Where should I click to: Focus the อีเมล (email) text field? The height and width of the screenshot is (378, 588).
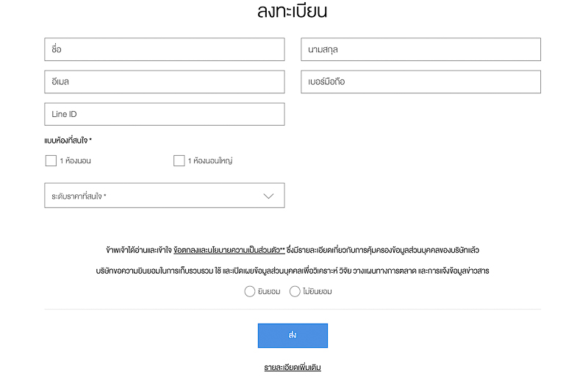point(164,82)
